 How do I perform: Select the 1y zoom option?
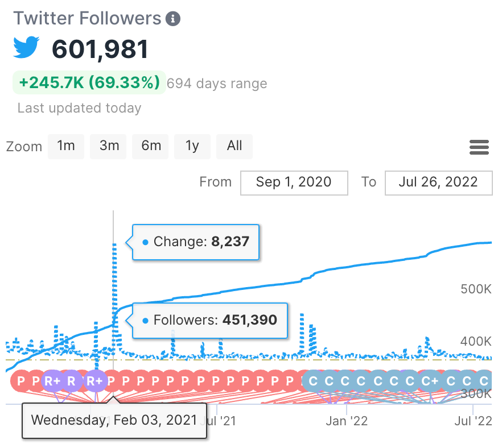[x=192, y=146]
